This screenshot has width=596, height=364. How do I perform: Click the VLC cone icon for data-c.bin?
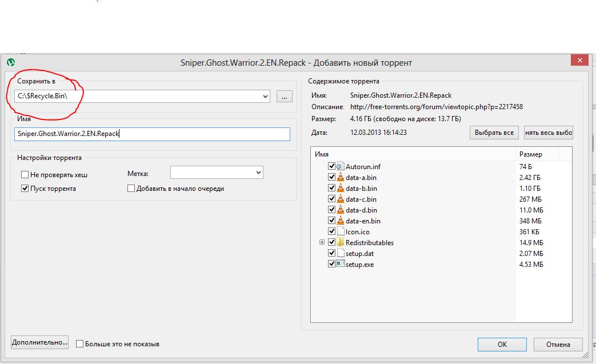point(340,199)
